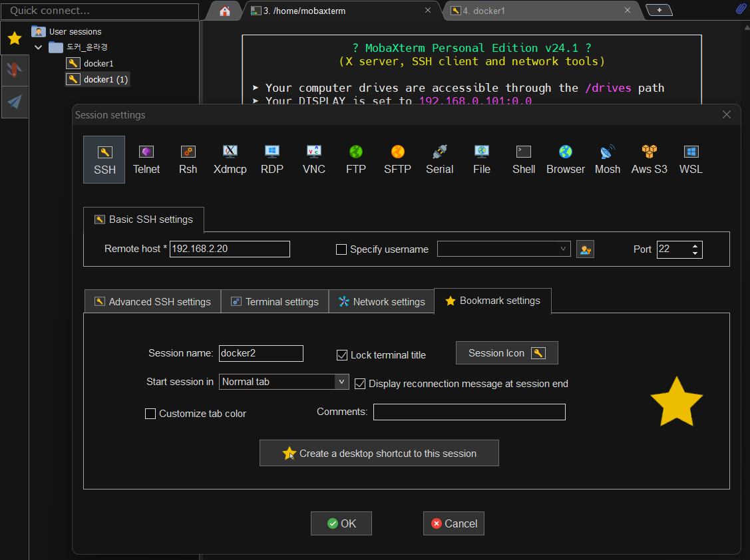Create a desktop shortcut to this session
The image size is (750, 560).
click(x=379, y=453)
